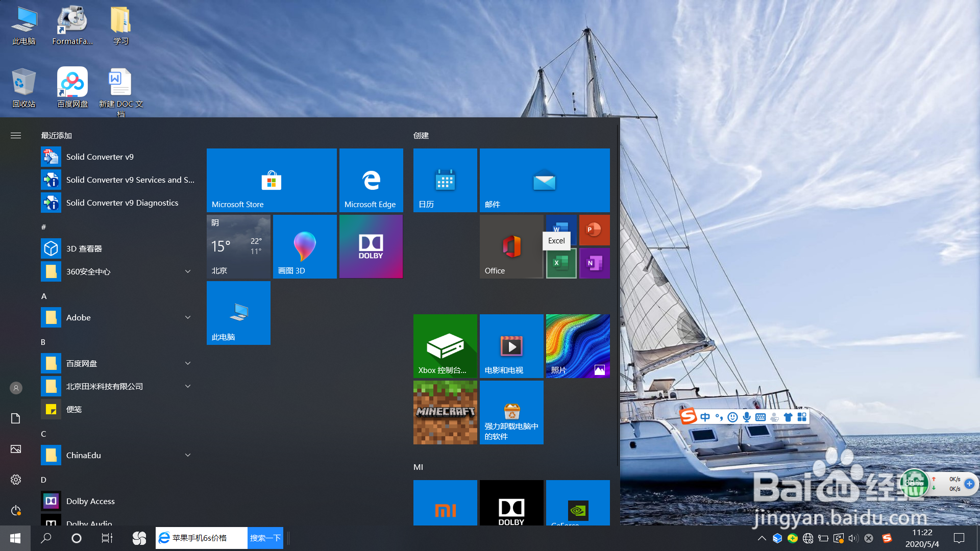Open the volume icon in system tray
The image size is (980, 551).
(x=853, y=538)
